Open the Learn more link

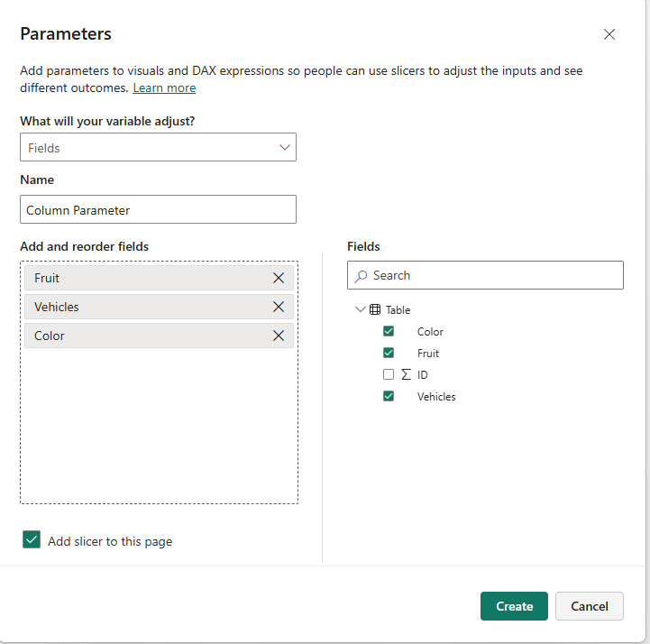pos(164,87)
